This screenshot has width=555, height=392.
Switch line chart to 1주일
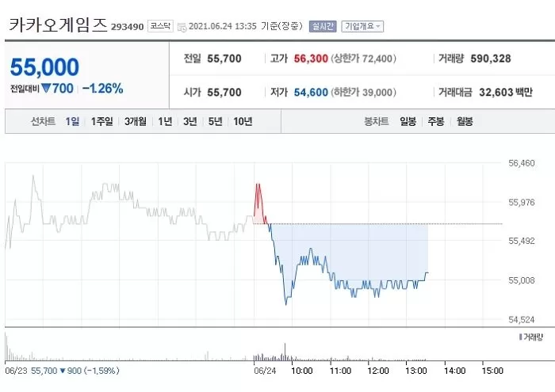[102, 121]
